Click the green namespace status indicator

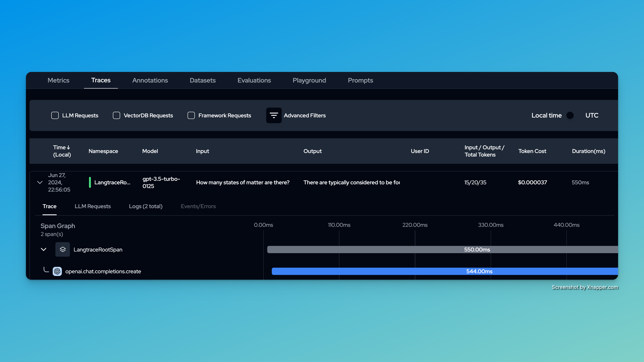(x=90, y=182)
